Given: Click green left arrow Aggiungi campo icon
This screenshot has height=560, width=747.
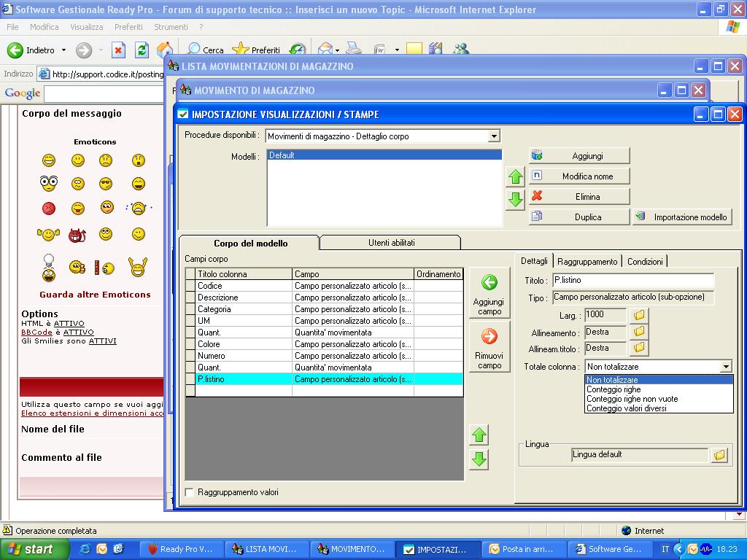Looking at the screenshot, I should click(489, 283).
